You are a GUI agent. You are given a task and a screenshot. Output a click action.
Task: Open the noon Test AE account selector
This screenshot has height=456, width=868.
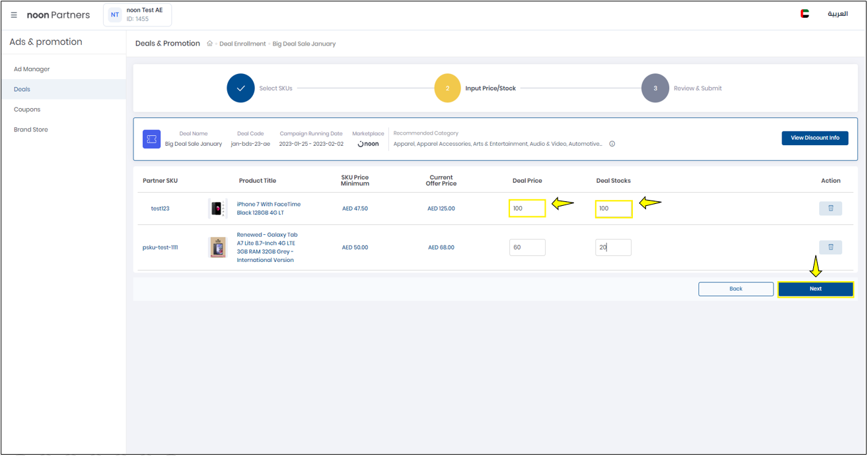(x=137, y=15)
